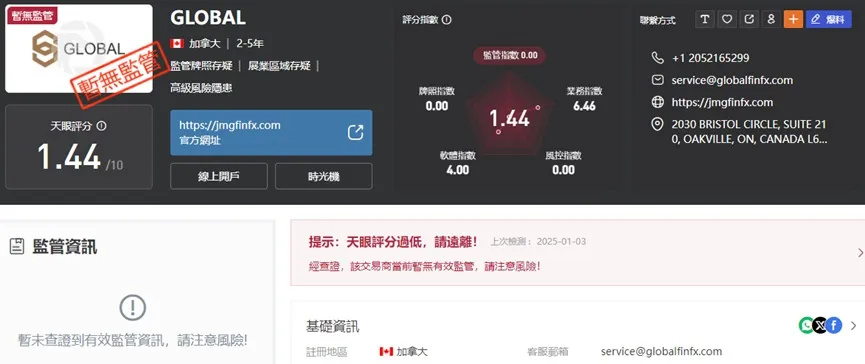
Task: Click the 時光機 button
Action: [324, 176]
